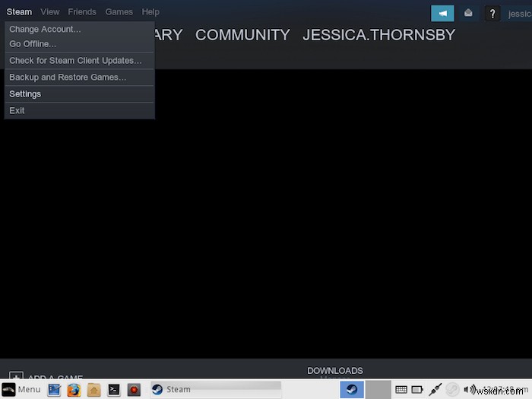532x399 pixels.
Task: Click the blue Steam tray icon
Action: 352,389
